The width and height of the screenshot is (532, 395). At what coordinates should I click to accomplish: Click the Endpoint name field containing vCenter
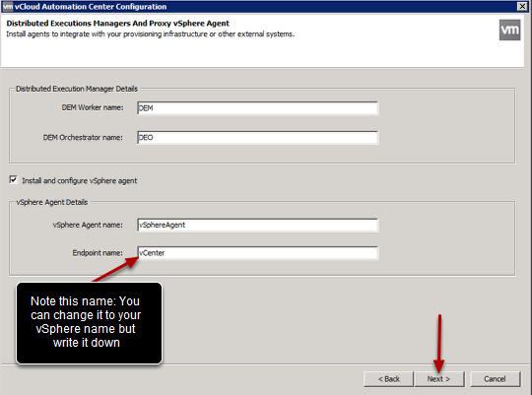point(257,253)
